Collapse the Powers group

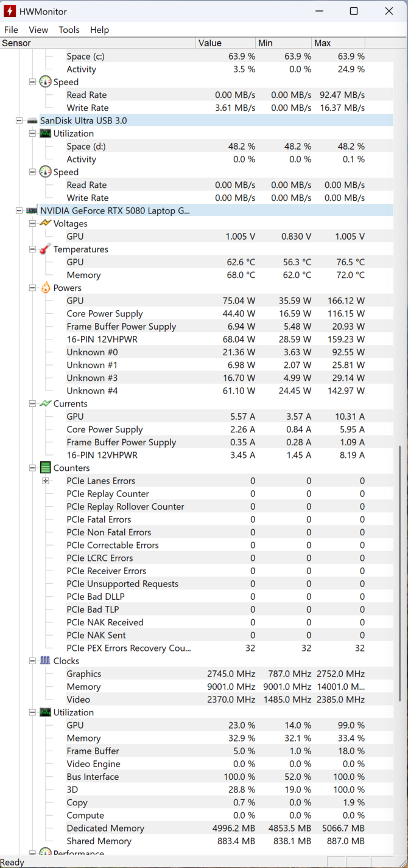coord(32,288)
